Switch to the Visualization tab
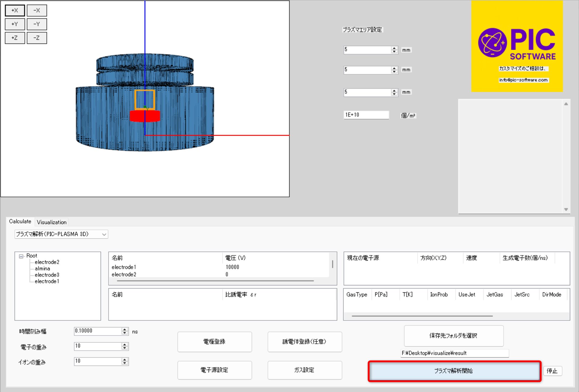Image resolution: width=579 pixels, height=392 pixels. [52, 222]
